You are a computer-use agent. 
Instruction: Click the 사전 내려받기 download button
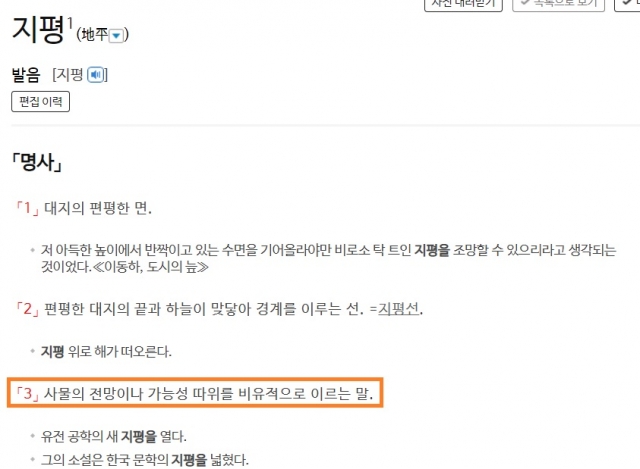(463, 4)
